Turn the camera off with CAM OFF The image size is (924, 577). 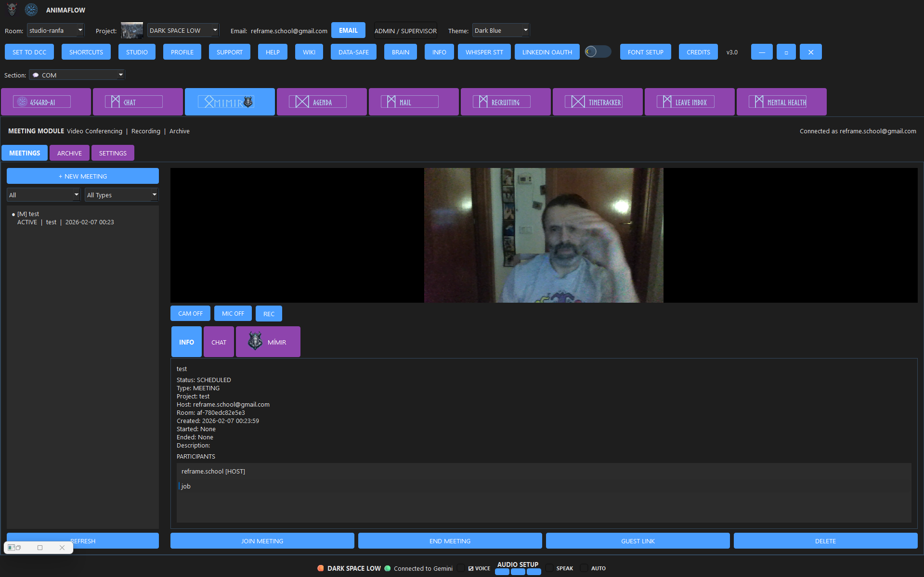pos(190,314)
